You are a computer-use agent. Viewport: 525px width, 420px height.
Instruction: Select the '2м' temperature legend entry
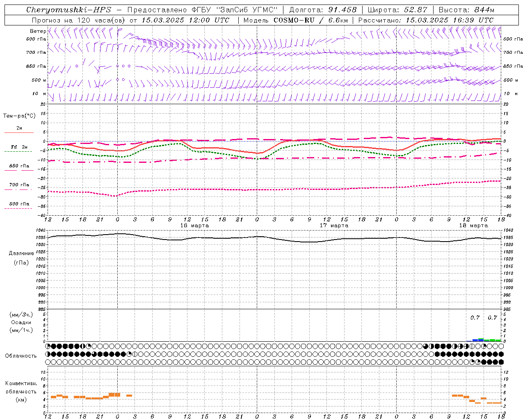tap(19, 128)
